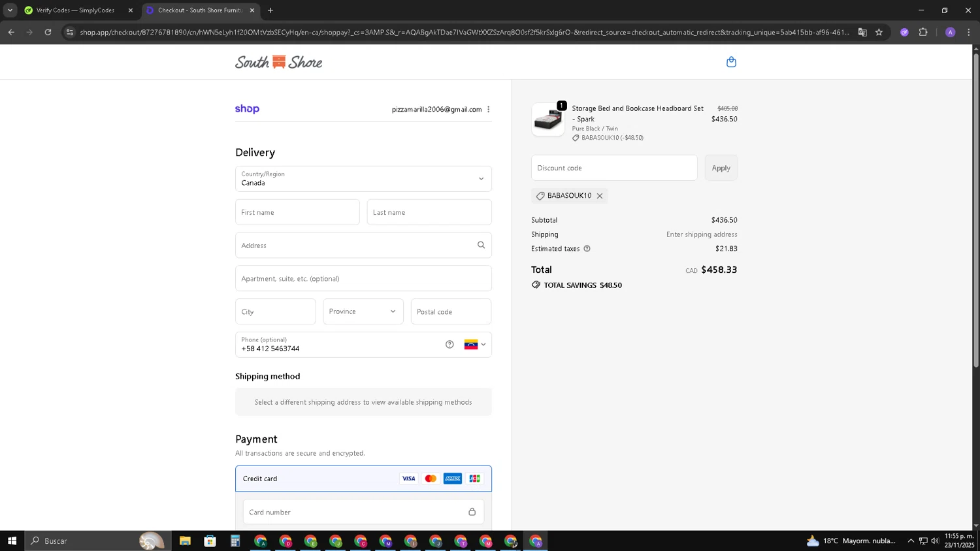Click the Storage Bed and Bookcase Headboard Set title
This screenshot has height=551, width=980.
(x=638, y=114)
